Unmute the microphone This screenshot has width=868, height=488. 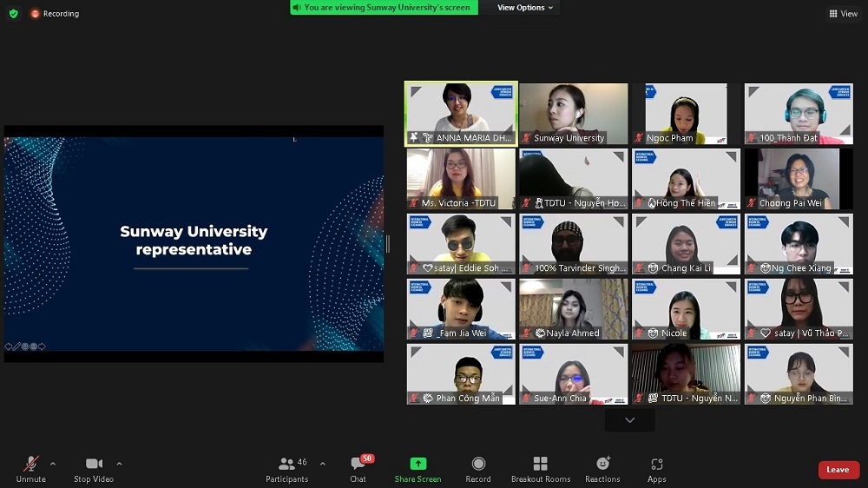pos(31,469)
